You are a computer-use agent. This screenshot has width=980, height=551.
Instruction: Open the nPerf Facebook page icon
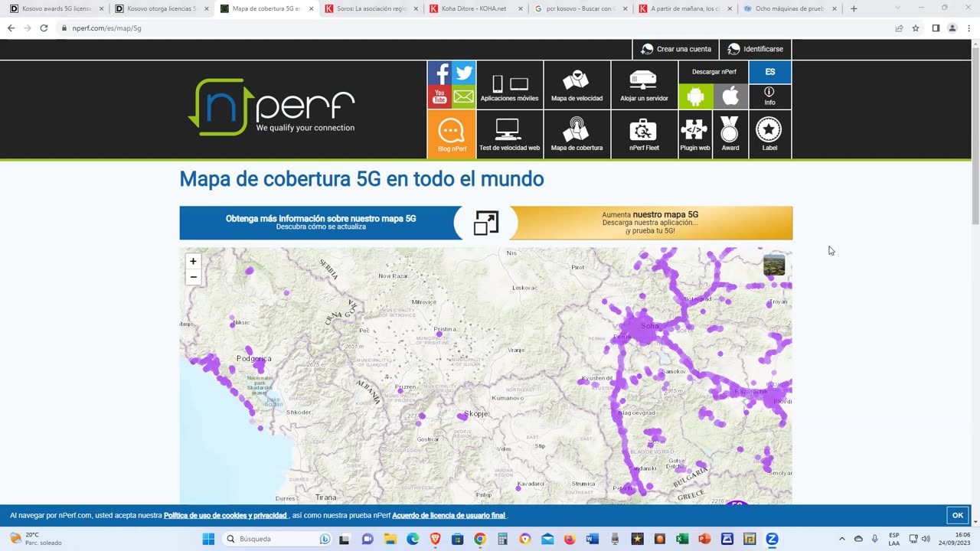(x=439, y=73)
